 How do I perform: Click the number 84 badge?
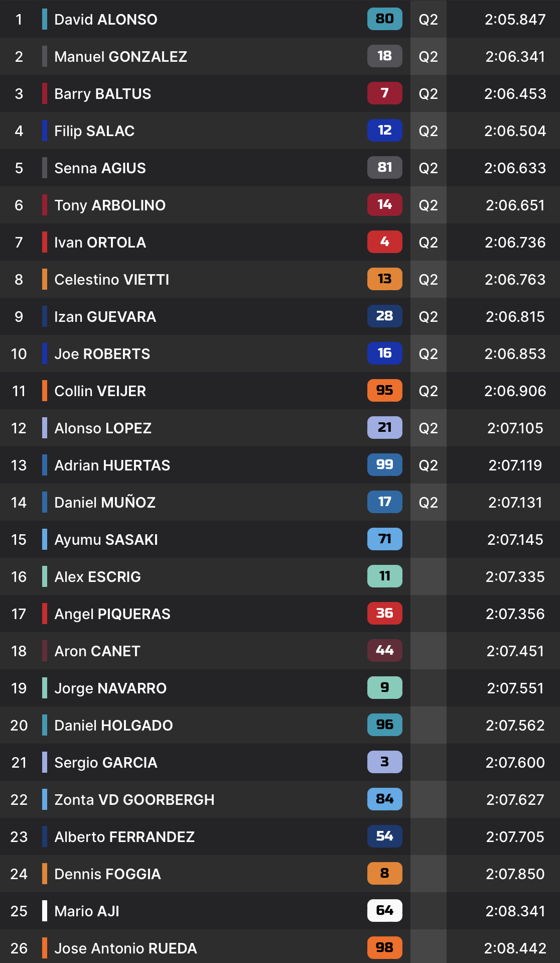pyautogui.click(x=384, y=799)
